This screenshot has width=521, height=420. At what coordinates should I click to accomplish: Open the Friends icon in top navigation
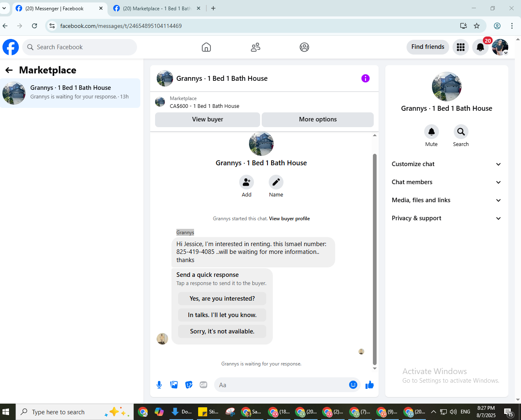tap(256, 47)
